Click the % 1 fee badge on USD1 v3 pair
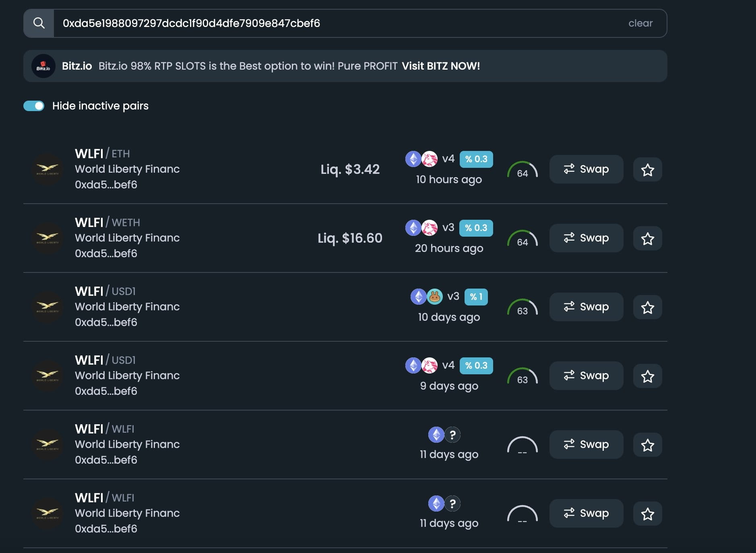The image size is (756, 553). [x=476, y=297]
